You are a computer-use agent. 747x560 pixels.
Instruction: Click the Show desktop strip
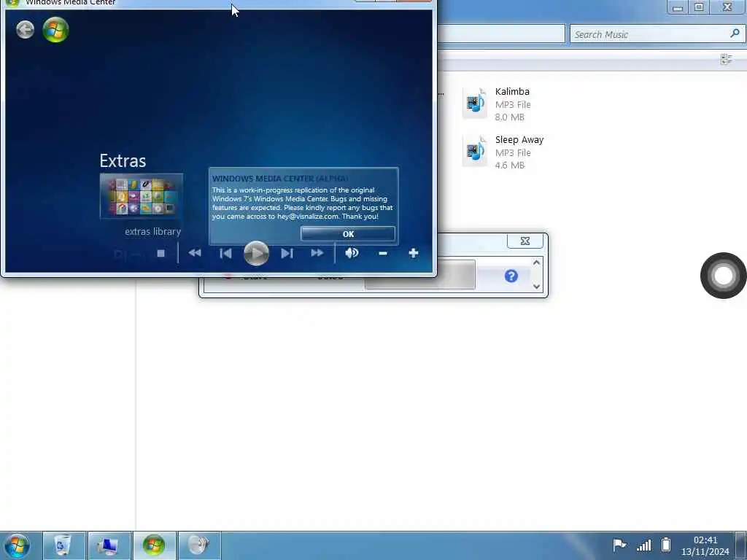741,545
